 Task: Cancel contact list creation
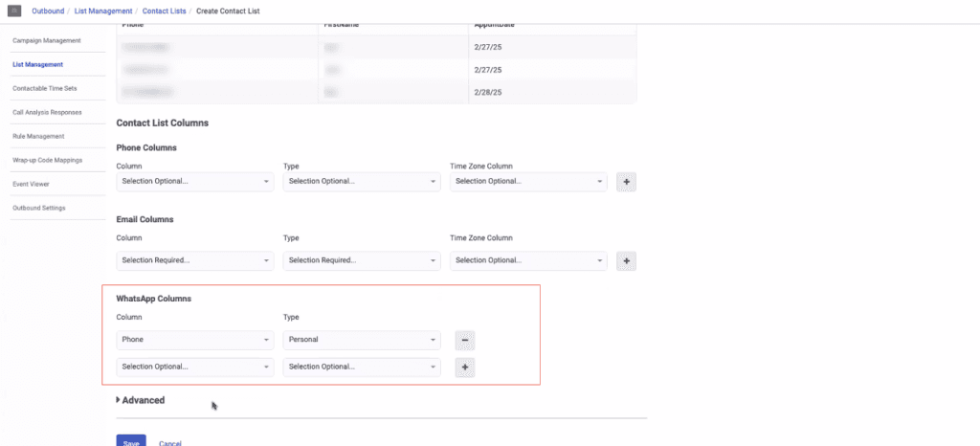(x=170, y=442)
